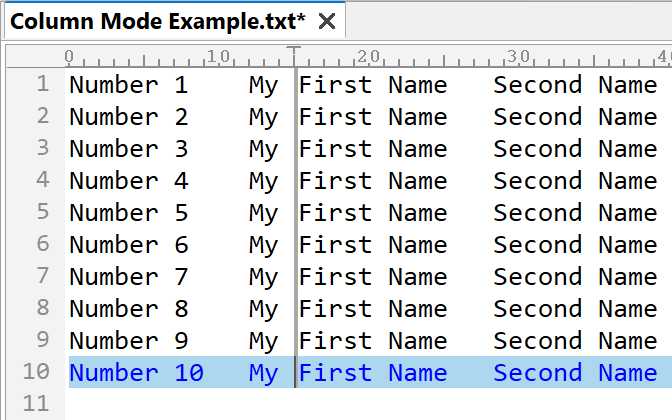The height and width of the screenshot is (420, 672).
Task: Click highlighted "Number 10" text
Action: pyautogui.click(x=136, y=372)
